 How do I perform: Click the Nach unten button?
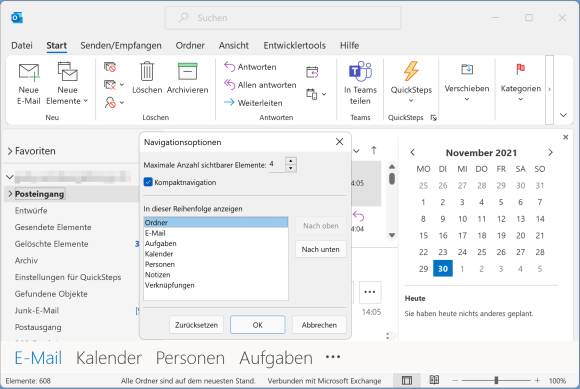tap(321, 250)
